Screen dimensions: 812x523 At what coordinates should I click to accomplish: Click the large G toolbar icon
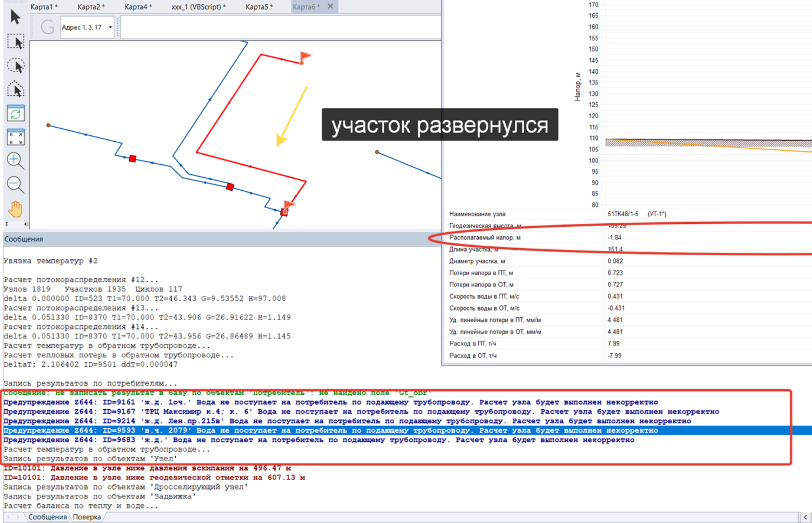coord(47,27)
